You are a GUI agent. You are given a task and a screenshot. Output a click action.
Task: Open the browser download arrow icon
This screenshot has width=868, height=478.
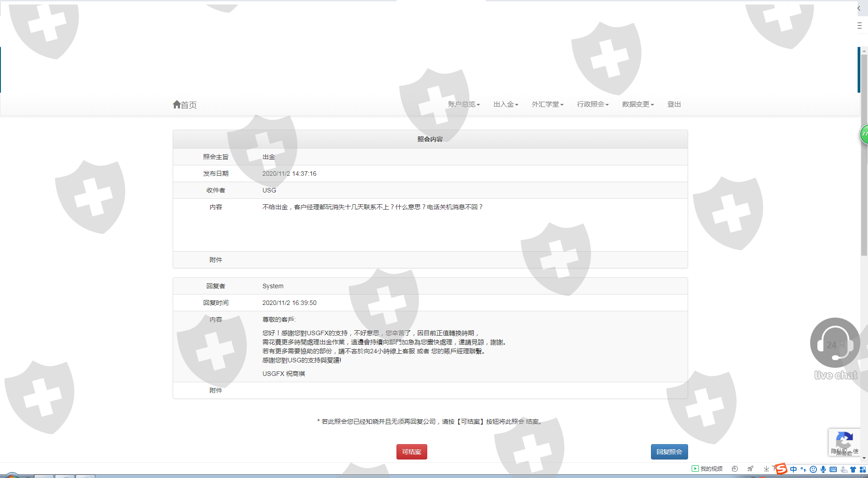pos(766,469)
